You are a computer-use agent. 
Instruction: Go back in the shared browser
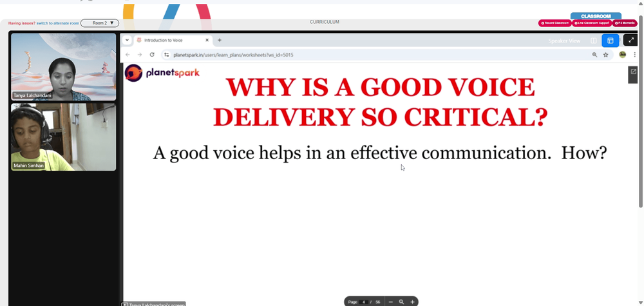click(128, 55)
